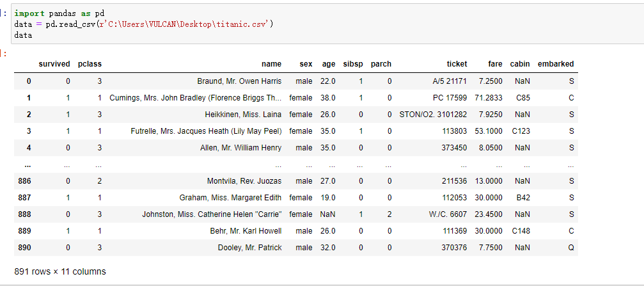
Task: Click the 'ticket' column header
Action: [x=457, y=64]
